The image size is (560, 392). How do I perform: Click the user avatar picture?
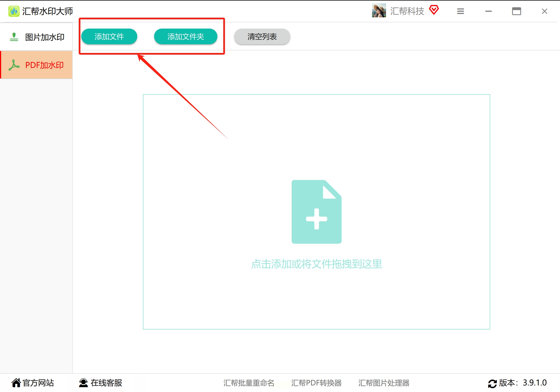coord(379,11)
